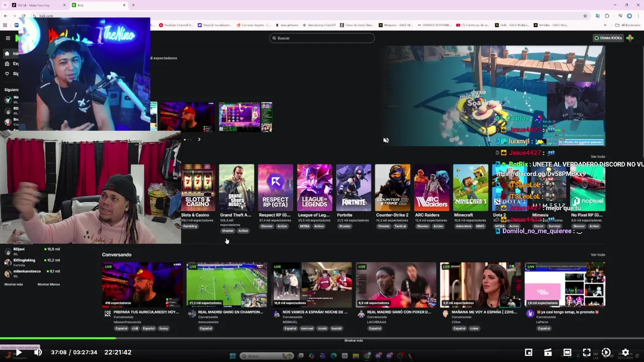The image size is (644, 362).
Task: Click the coker tag under MAÑANA ME VOY
Action: coord(474,328)
